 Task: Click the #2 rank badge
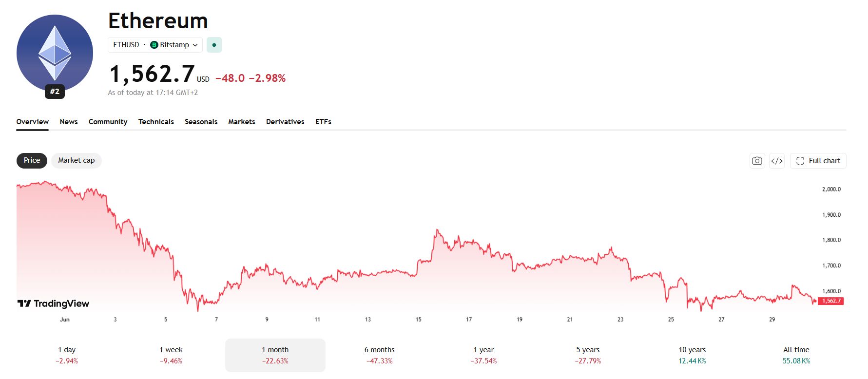tap(55, 91)
